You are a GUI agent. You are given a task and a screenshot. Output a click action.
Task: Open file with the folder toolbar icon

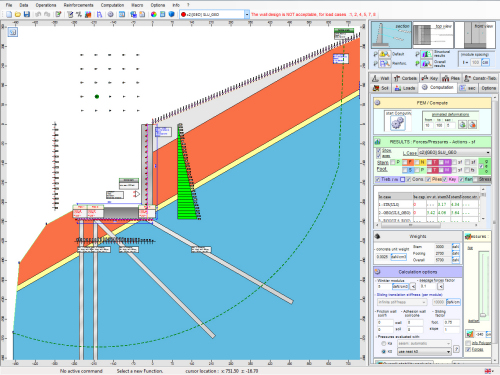[18, 14]
